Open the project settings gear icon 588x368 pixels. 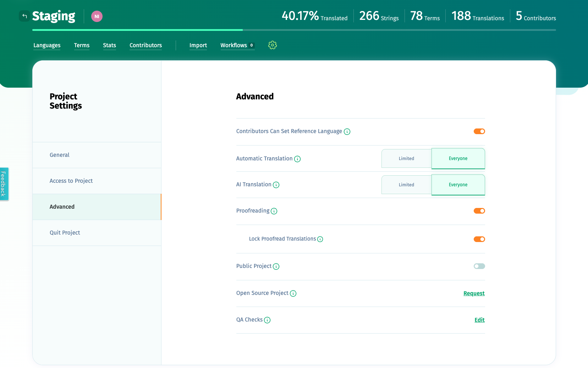(273, 45)
